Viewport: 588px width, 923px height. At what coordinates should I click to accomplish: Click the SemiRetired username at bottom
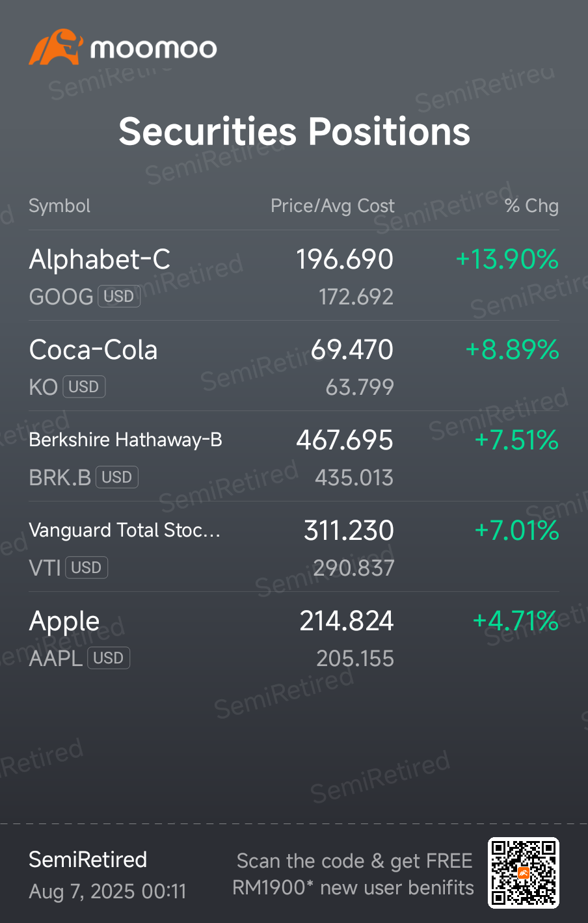pyautogui.click(x=88, y=860)
